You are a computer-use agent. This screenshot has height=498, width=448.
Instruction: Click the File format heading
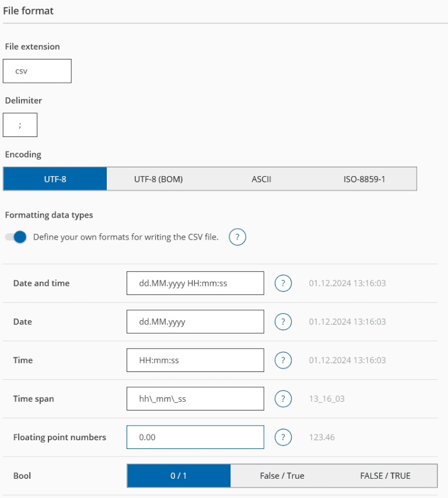coord(28,11)
